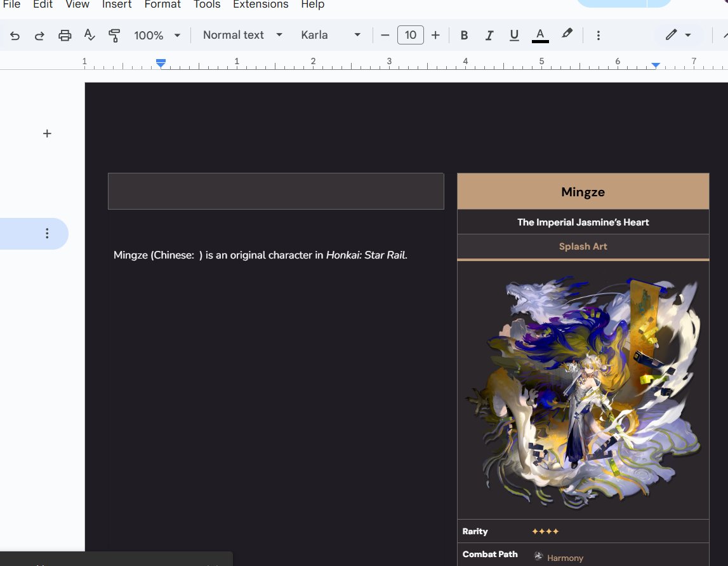
Task: Increase font size with plus button
Action: (x=435, y=36)
